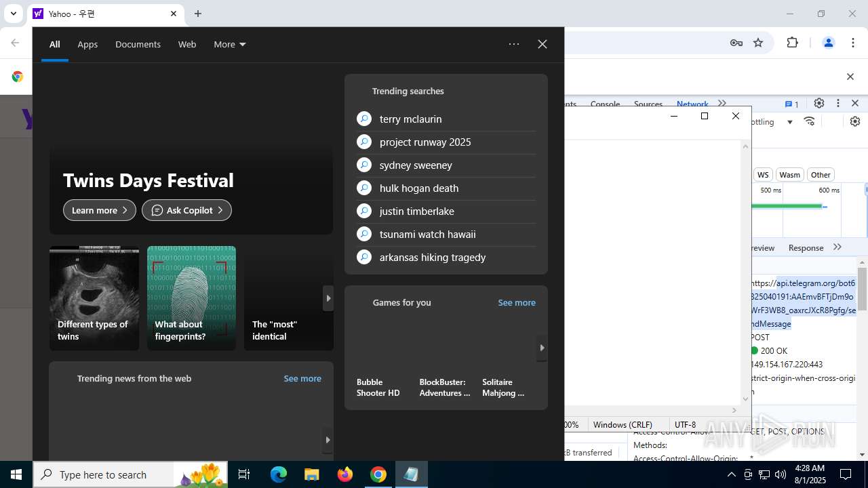Open a new Chrome tab
Viewport: 868px width, 488px height.
coord(198,14)
